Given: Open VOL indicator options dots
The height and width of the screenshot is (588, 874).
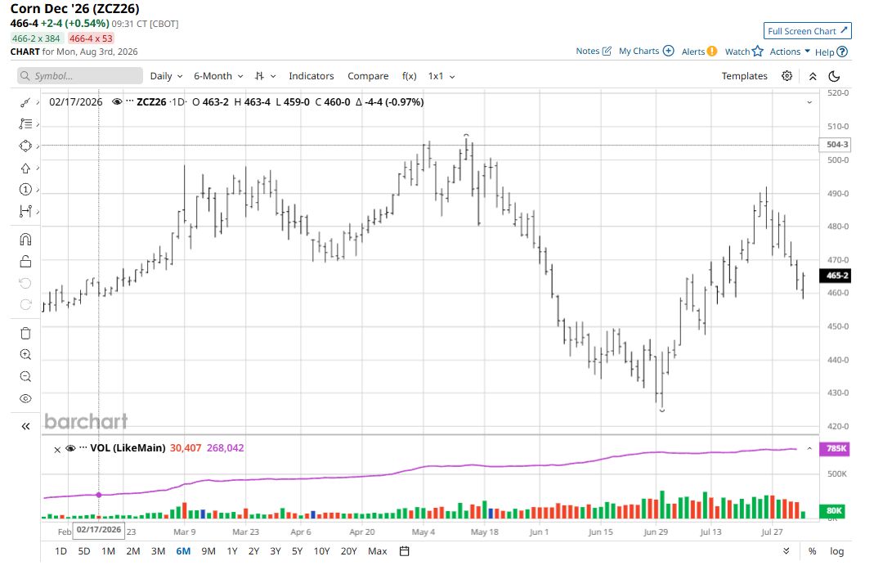Looking at the screenshot, I should click(x=83, y=447).
